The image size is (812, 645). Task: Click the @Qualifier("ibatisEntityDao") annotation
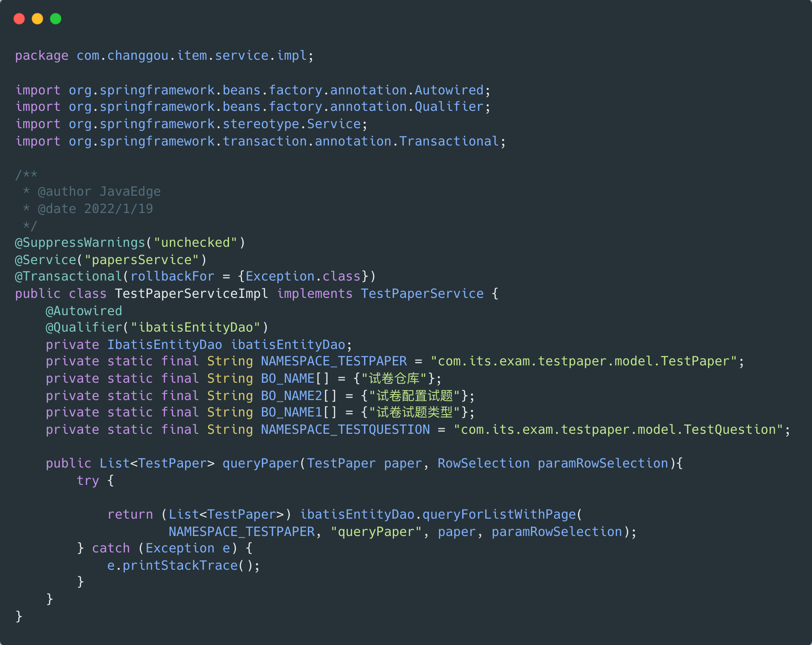point(157,328)
